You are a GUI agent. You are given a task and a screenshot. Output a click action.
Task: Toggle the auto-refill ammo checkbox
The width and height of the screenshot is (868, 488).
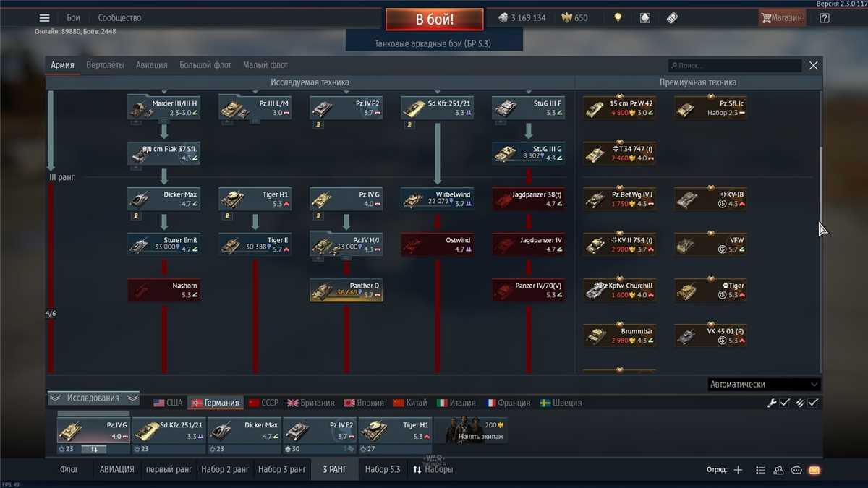[x=813, y=403]
